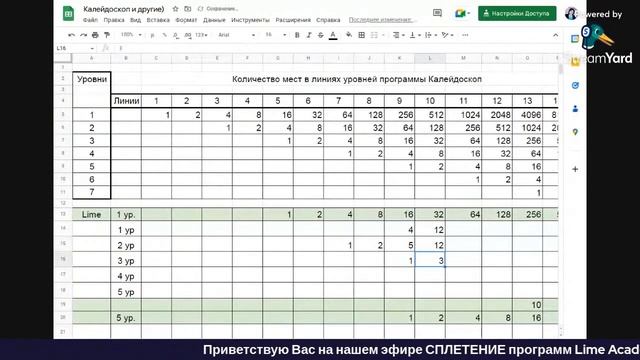Image resolution: width=640 pixels, height=360 pixels.
Task: Select the Линии header cell
Action: click(126, 101)
